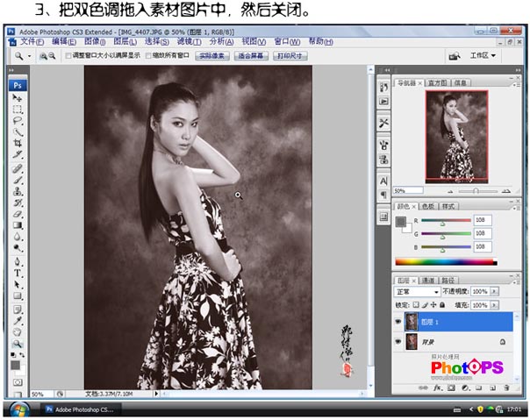Switch to the 通道 tab
This screenshot has height=420, width=530.
429,279
